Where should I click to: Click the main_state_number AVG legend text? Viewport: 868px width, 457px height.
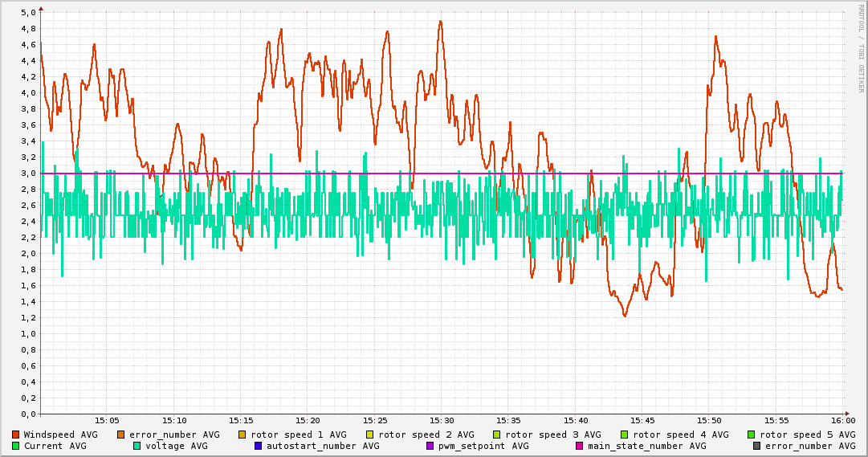[646, 446]
